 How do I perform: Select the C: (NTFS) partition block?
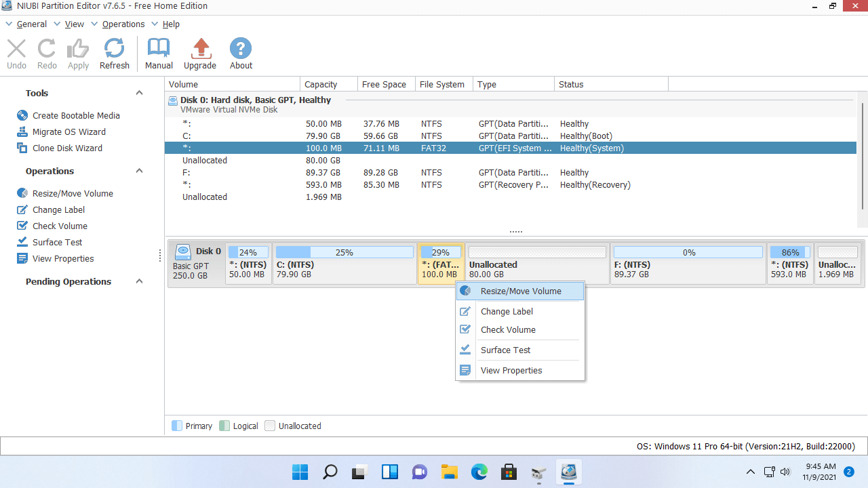(x=344, y=264)
